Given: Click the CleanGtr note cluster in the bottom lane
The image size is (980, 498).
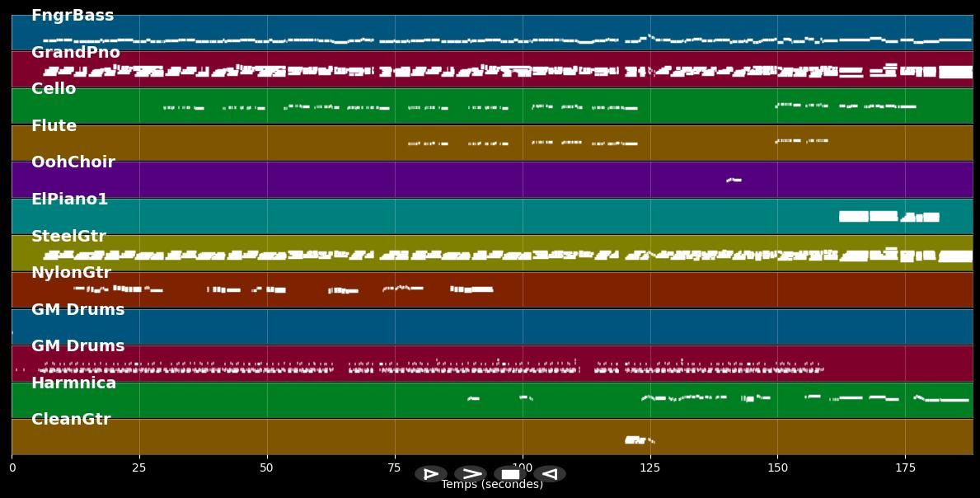Looking at the screenshot, I should (635, 440).
